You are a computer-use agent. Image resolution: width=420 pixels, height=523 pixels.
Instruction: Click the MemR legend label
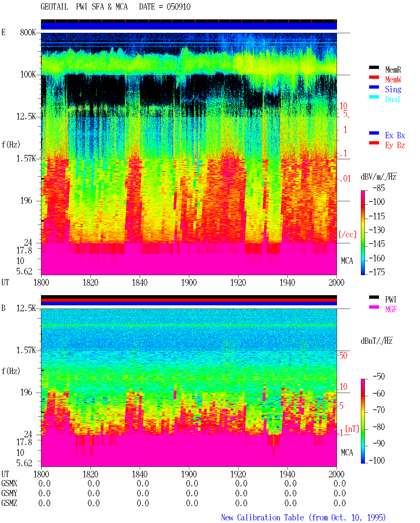(x=393, y=70)
